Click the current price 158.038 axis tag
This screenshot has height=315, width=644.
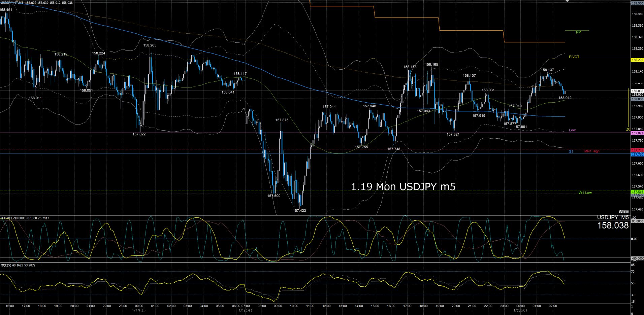click(x=637, y=91)
